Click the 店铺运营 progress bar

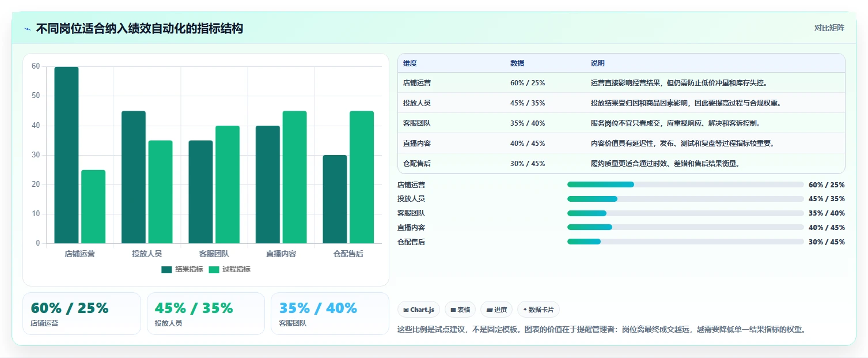pos(685,184)
